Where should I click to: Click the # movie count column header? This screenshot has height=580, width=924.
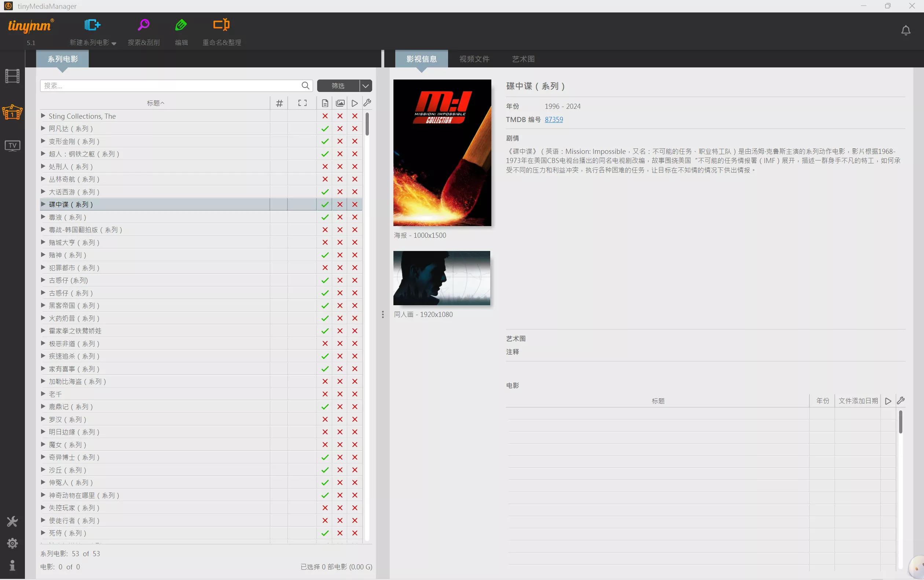click(x=279, y=103)
